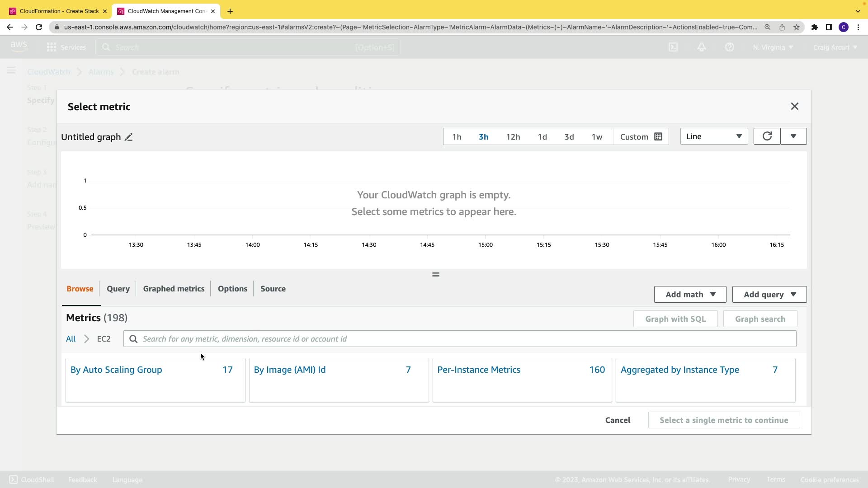This screenshot has width=868, height=488.
Task: Bookmark this page with star icon
Action: pyautogui.click(x=797, y=27)
